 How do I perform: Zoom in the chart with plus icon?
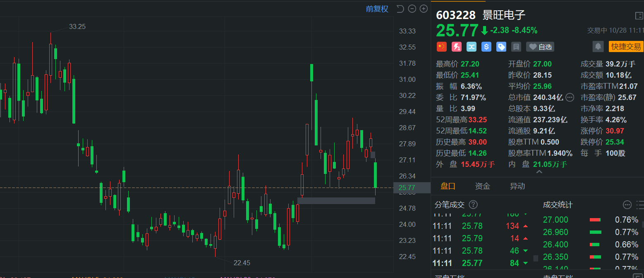pyautogui.click(x=424, y=9)
